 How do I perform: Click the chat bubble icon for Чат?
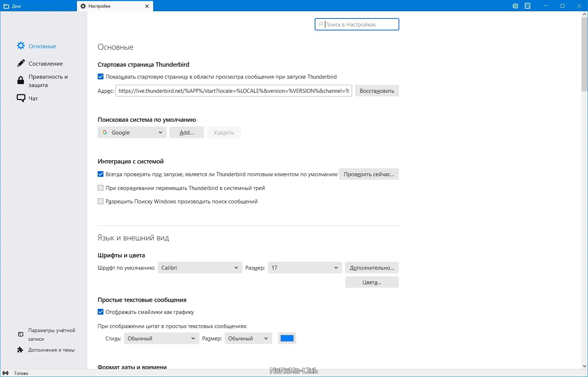tap(21, 98)
